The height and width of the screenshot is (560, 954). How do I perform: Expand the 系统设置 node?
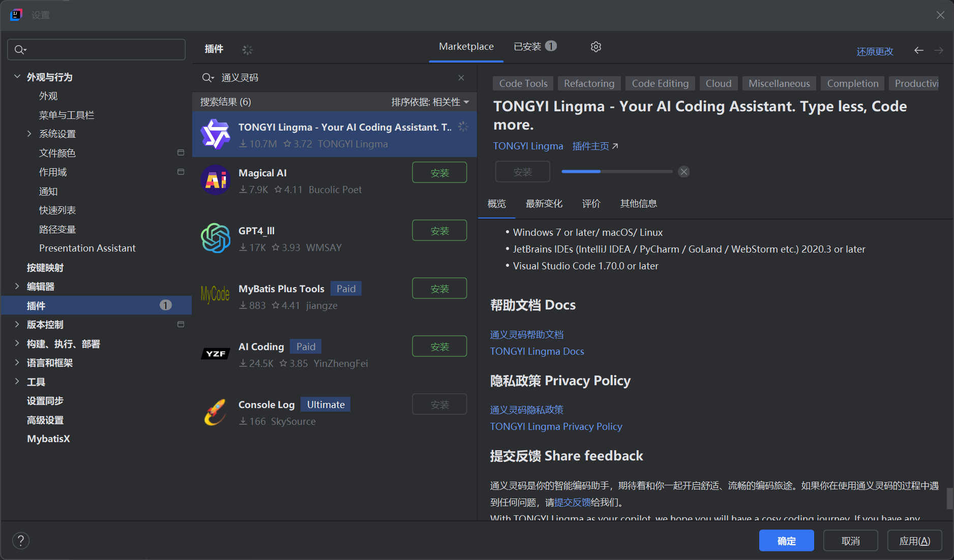29,134
